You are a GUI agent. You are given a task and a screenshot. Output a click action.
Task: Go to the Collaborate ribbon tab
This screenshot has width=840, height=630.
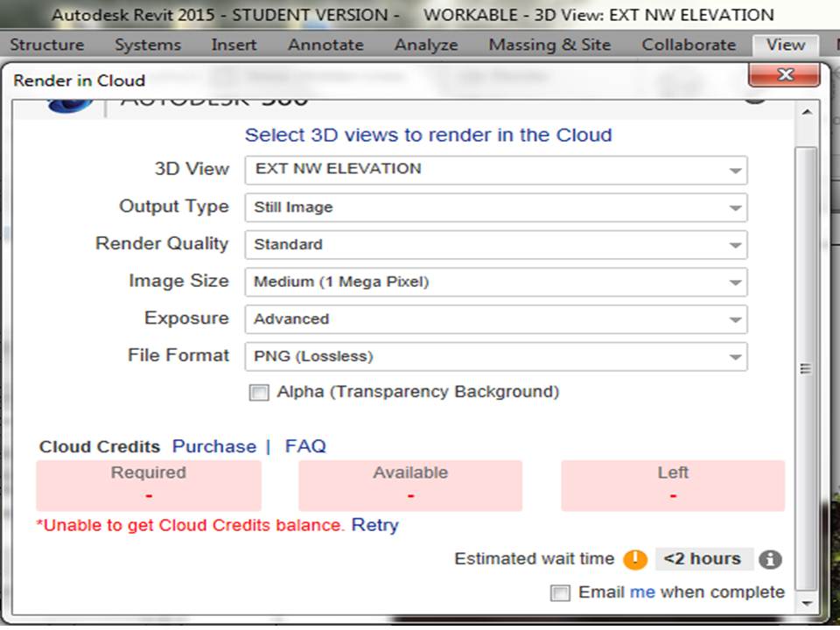[x=689, y=45]
